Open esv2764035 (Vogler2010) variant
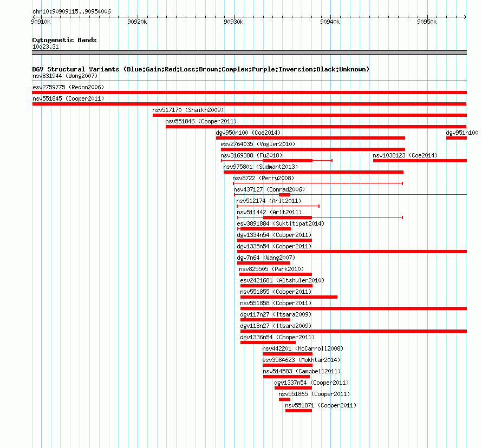The image size is (482, 448). [x=258, y=144]
